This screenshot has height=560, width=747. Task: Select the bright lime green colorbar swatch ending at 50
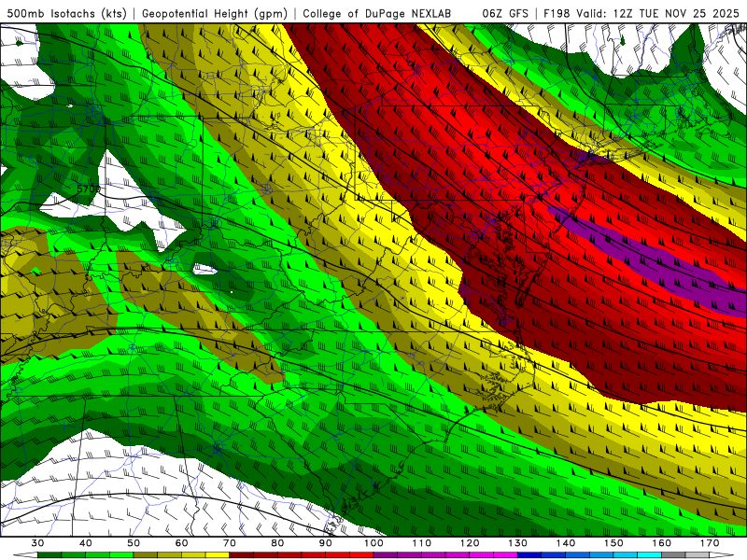[121, 554]
